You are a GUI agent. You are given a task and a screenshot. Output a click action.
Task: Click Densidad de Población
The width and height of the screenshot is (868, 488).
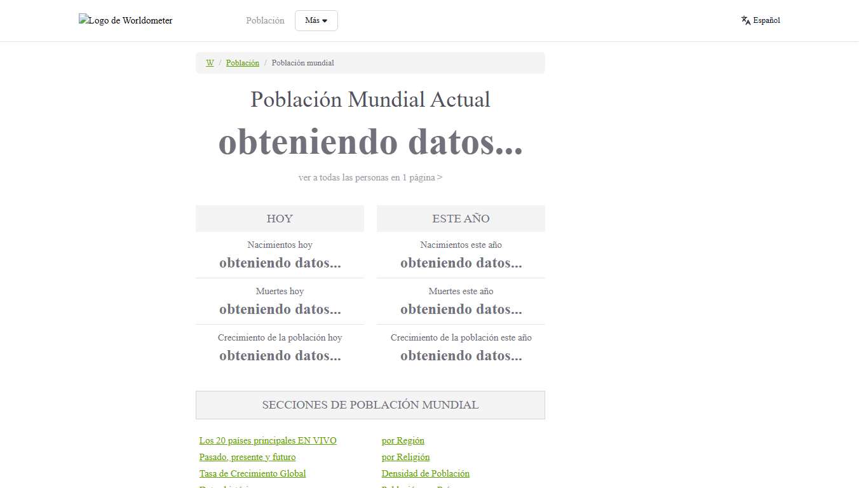(425, 473)
